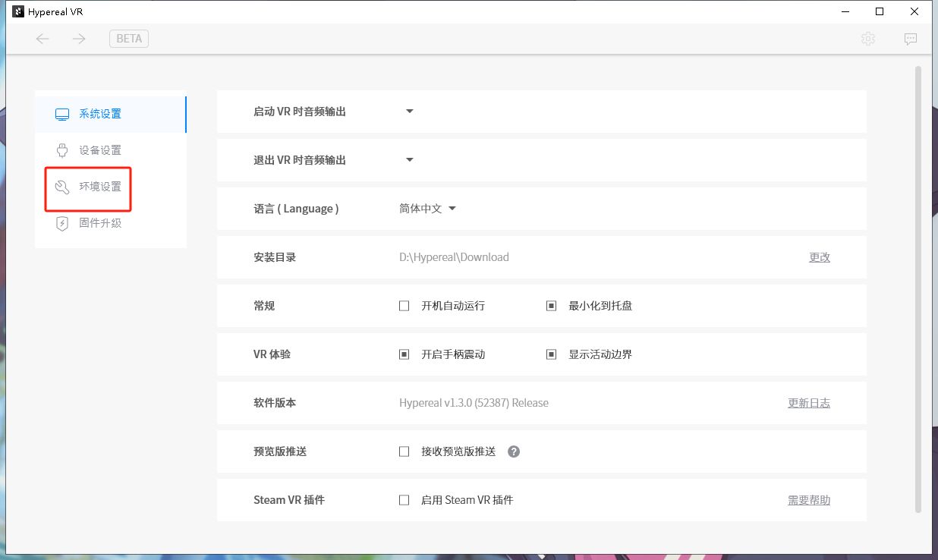Close the Hypereal VR window
The image size is (938, 560).
[914, 11]
